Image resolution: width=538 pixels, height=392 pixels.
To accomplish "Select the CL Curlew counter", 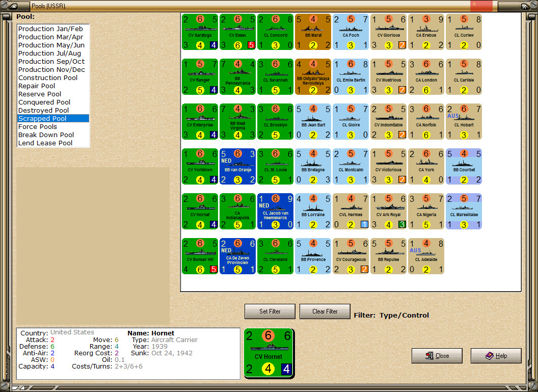I will click(x=464, y=32).
